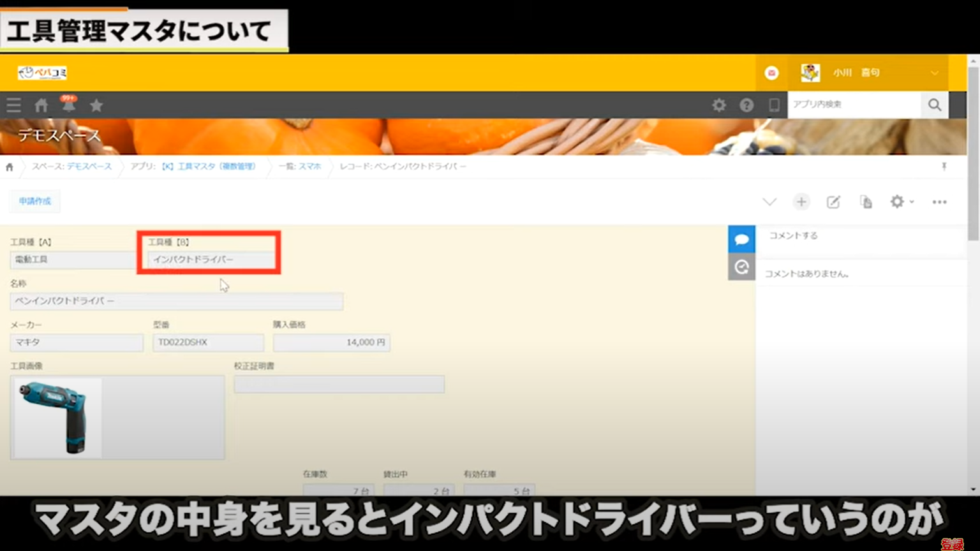Expand the chevron dropdown in the record toolbar
The image size is (980, 551).
769,202
